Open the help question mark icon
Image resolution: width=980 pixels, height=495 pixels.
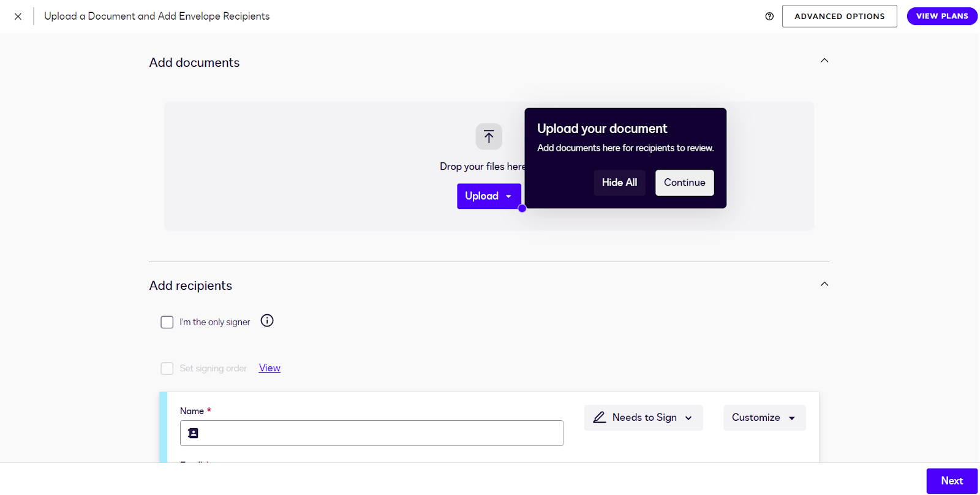tap(769, 17)
